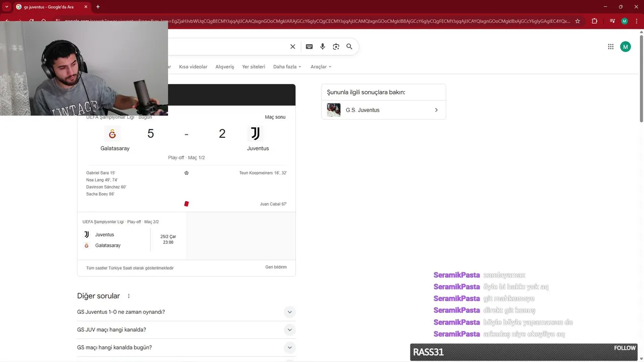Click the goal ball icon in match events
644x362 pixels.
click(x=187, y=173)
